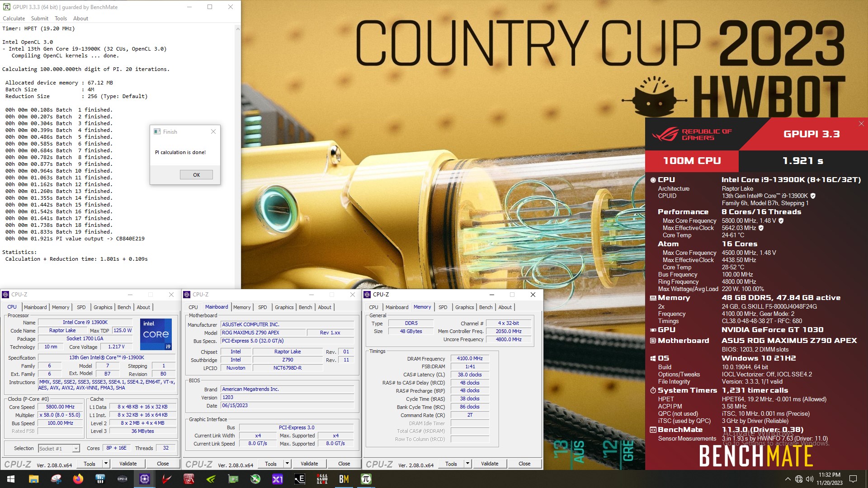Click the Memory Size value 48 GBytes

click(411, 331)
